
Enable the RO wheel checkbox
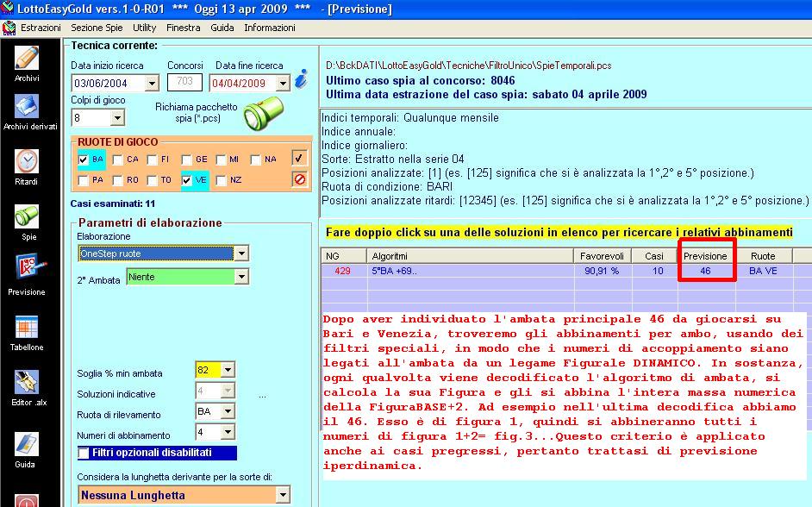click(x=117, y=180)
